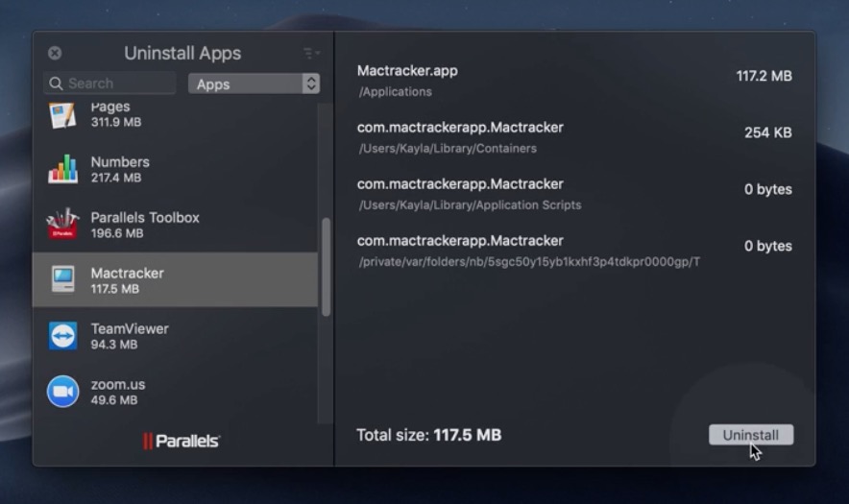Viewport: 849px width, 504px height.
Task: Click the Uninstall Apps window title
Action: [x=182, y=53]
